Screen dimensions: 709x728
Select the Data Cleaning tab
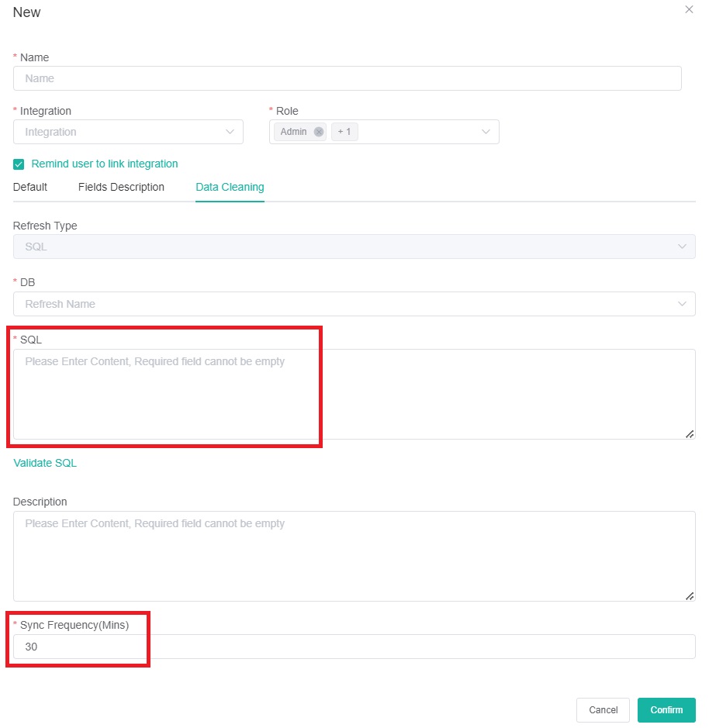point(230,187)
